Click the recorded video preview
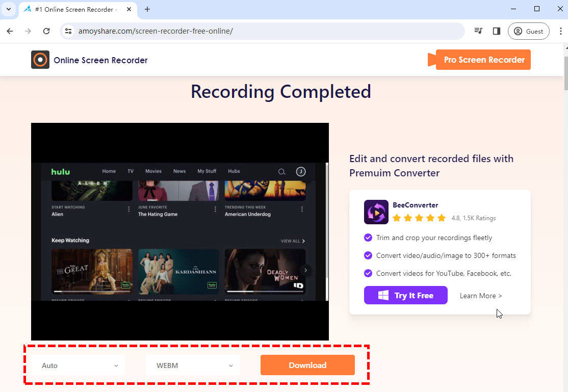 180,231
